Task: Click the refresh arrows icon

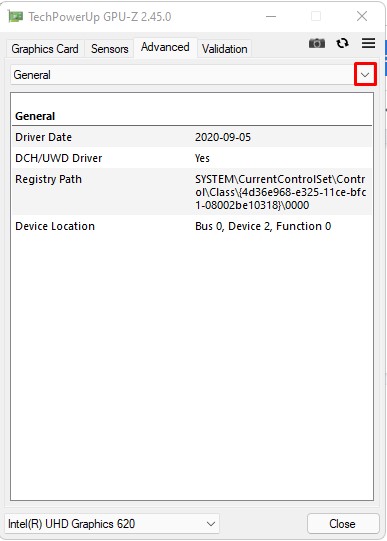Action: [x=342, y=43]
